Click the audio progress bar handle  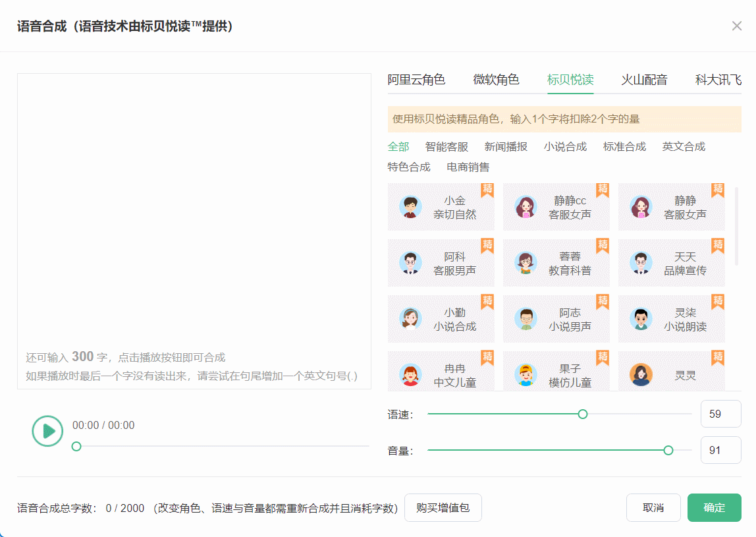76,446
